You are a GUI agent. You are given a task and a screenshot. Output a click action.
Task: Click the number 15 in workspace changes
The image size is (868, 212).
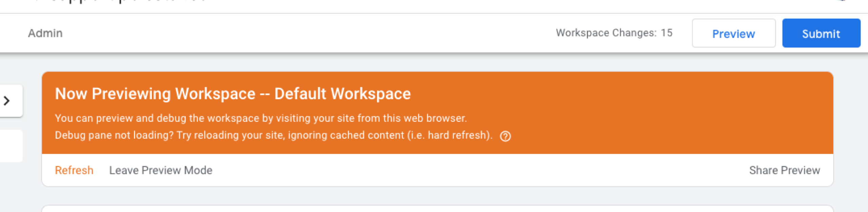(667, 33)
